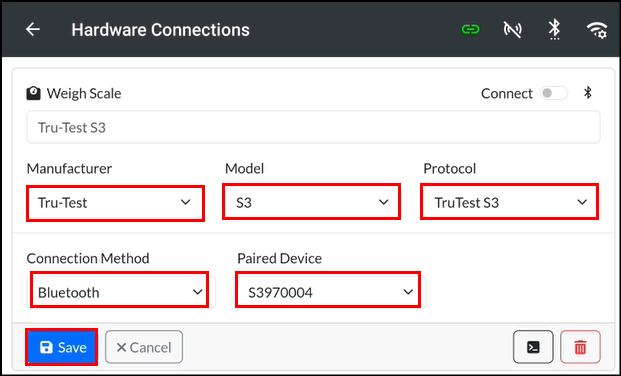
Task: Click the Weigh Scale heading text
Action: (84, 94)
